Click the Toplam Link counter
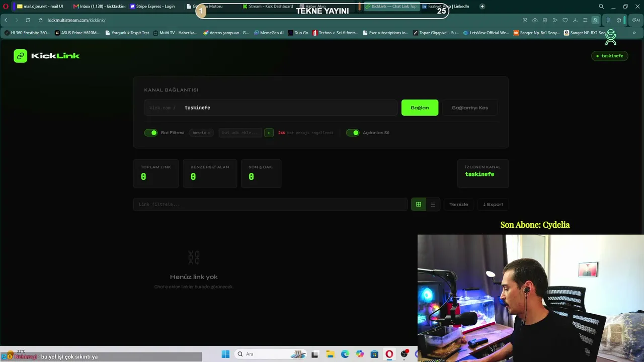 coord(156,173)
